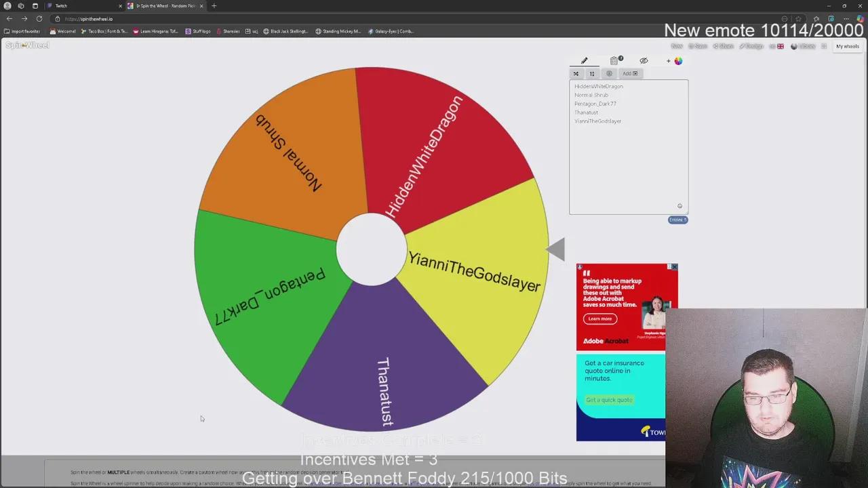Click the Spin Wheel site logo
868x488 pixels.
[x=27, y=45]
